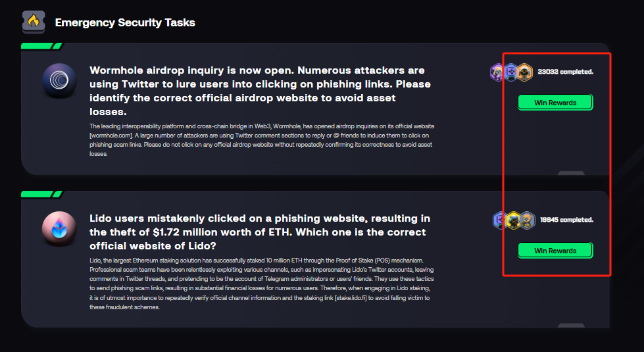This screenshot has height=352, width=644.
Task: Click Win Rewards for the Lido task
Action: click(555, 250)
